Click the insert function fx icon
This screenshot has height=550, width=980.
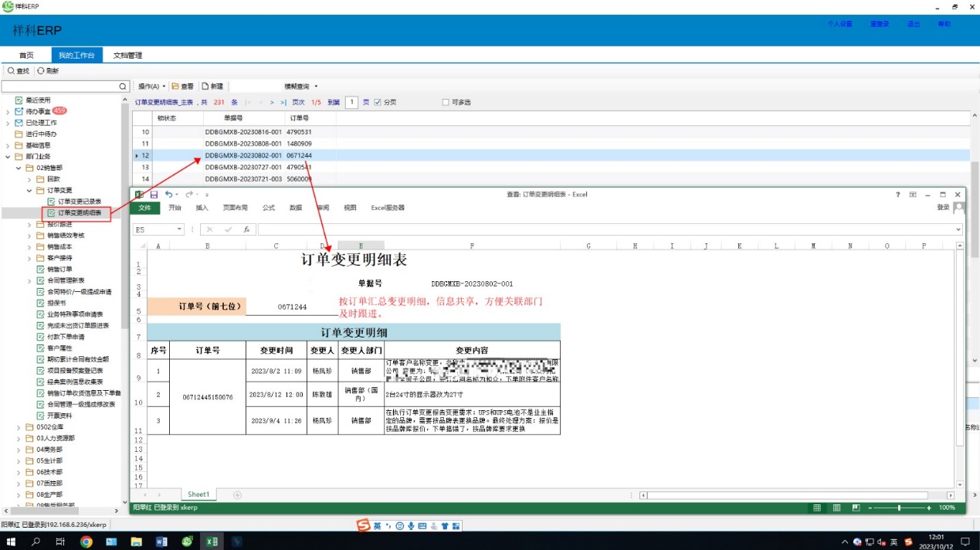tap(246, 229)
